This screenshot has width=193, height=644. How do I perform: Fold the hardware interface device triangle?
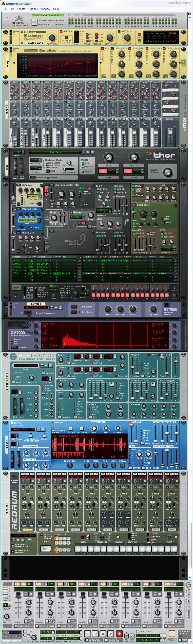coord(7,17)
